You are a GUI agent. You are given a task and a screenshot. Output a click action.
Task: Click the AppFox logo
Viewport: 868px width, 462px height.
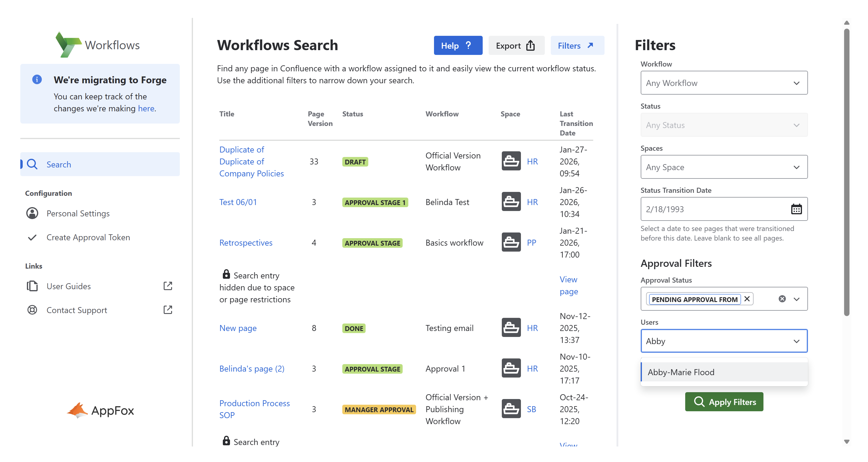coord(100,410)
